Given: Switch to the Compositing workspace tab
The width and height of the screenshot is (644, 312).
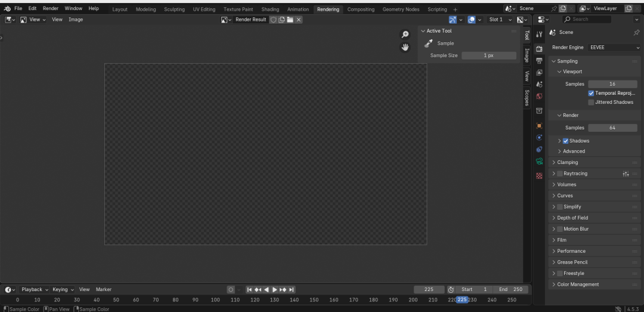Looking at the screenshot, I should click(x=361, y=9).
